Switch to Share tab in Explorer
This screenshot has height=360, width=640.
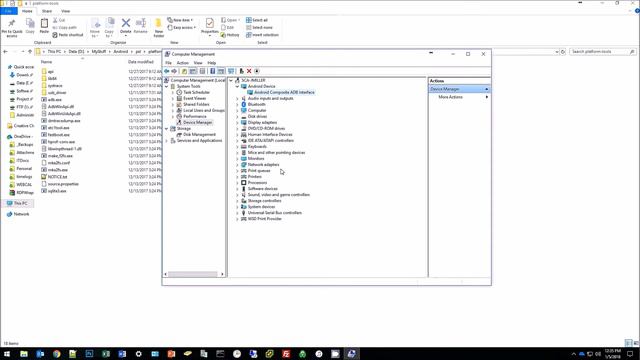point(47,11)
